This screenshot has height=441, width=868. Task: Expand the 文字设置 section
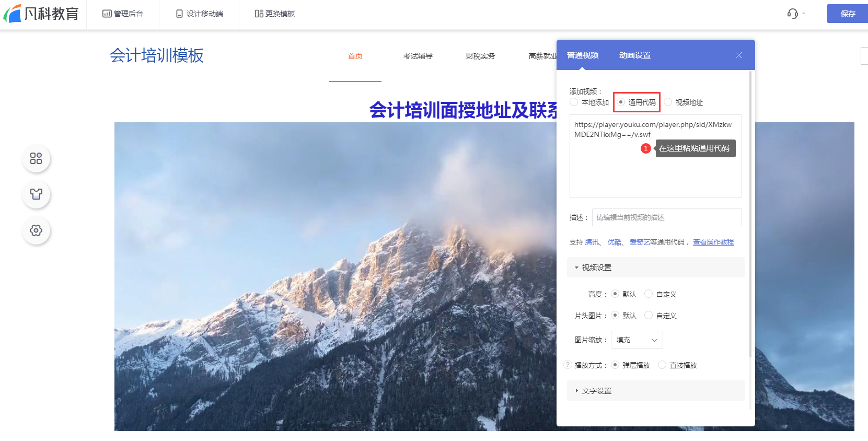coord(655,391)
